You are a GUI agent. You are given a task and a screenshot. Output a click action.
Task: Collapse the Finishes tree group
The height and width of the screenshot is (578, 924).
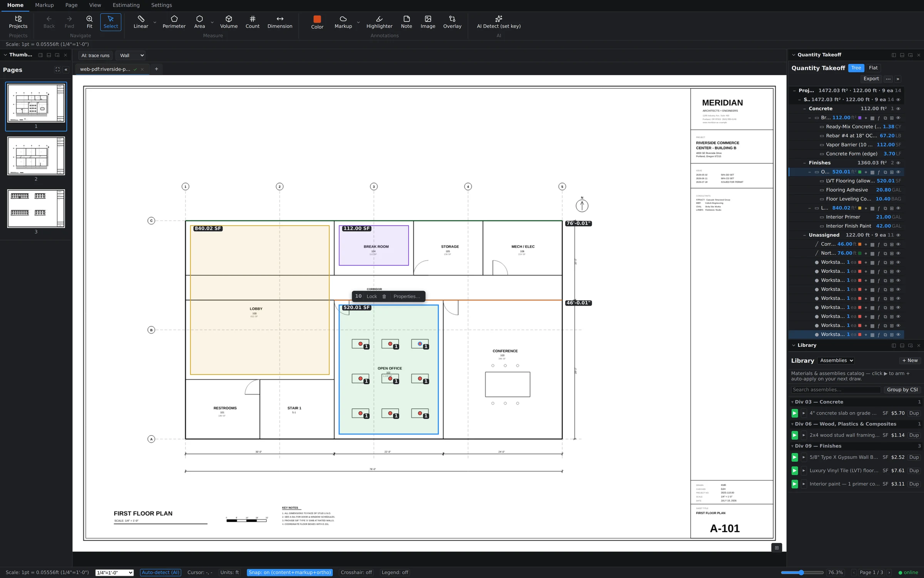click(804, 163)
